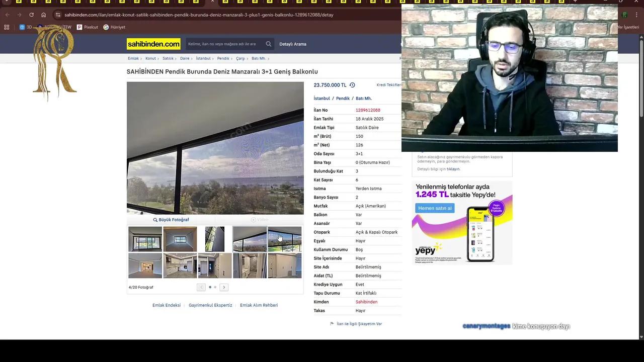The height and width of the screenshot is (362, 644).
Task: Open Emlak Alım Rehberi link
Action: pyautogui.click(x=259, y=305)
